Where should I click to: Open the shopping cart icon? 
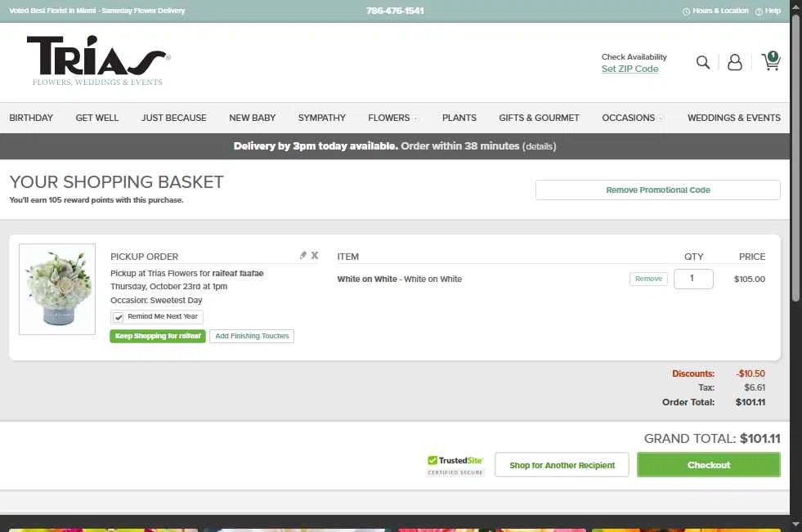(771, 60)
